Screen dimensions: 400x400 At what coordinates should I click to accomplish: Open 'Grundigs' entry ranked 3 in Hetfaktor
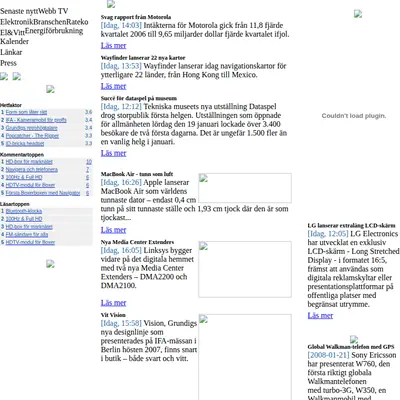pos(31,128)
